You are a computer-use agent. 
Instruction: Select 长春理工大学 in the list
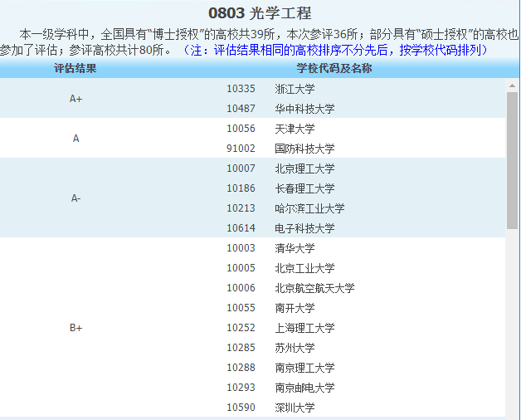pos(304,188)
